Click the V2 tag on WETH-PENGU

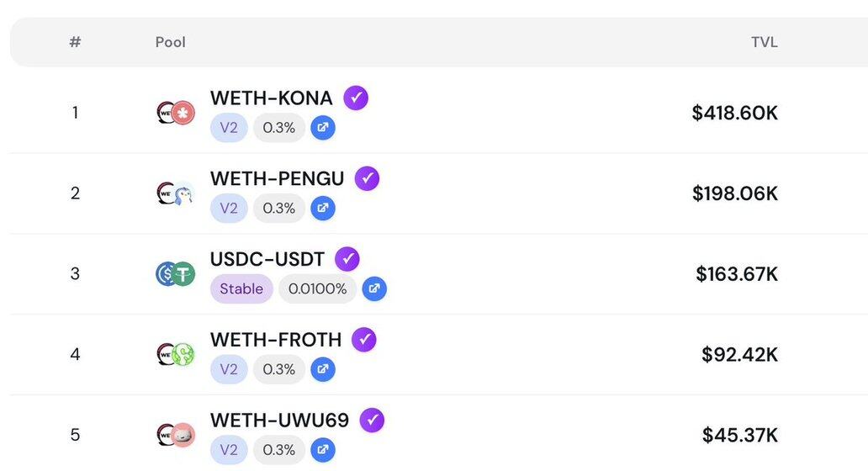point(229,208)
